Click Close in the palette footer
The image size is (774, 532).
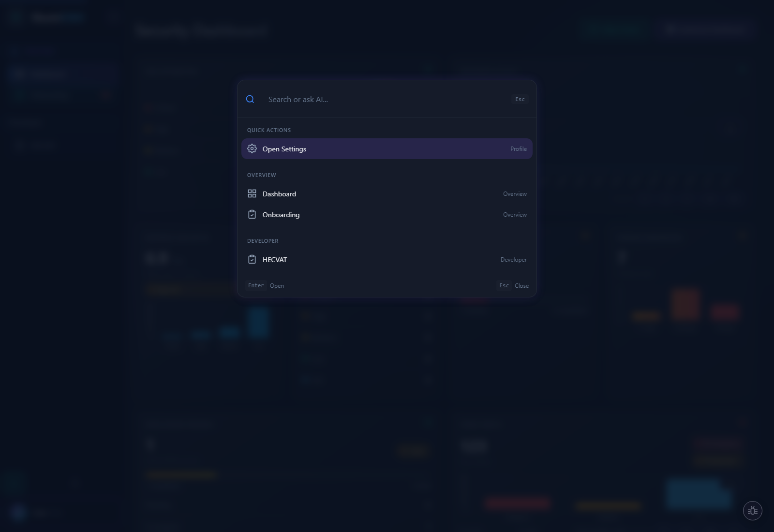(521, 285)
